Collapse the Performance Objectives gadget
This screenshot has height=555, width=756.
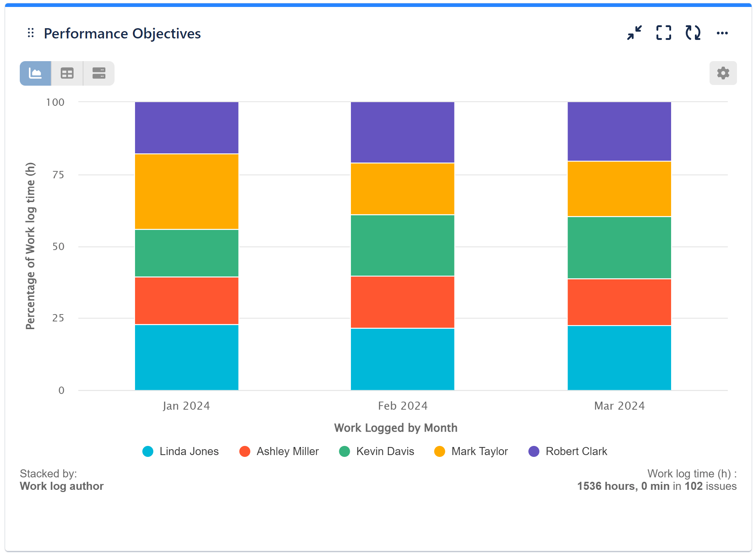[x=634, y=33]
